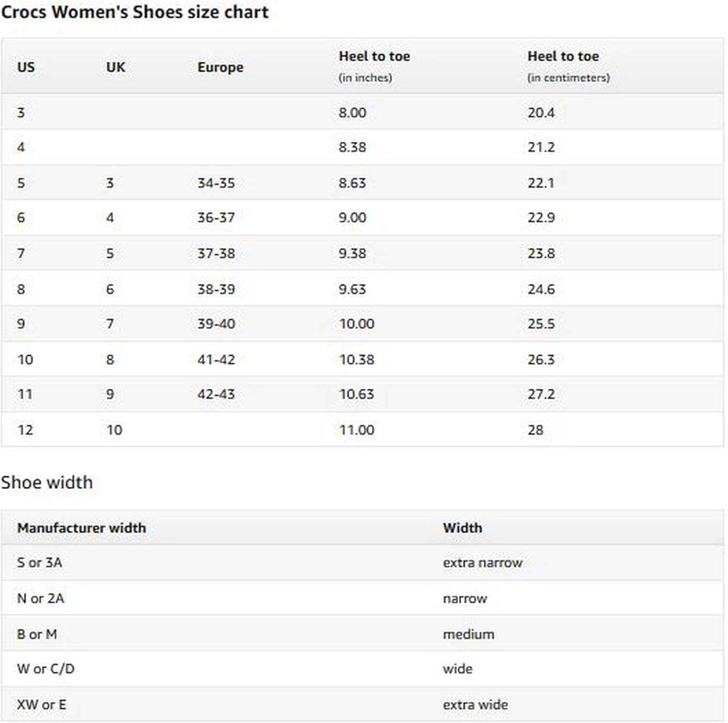Select the 10.38 inches cell
This screenshot has width=728, height=723.
357,360
